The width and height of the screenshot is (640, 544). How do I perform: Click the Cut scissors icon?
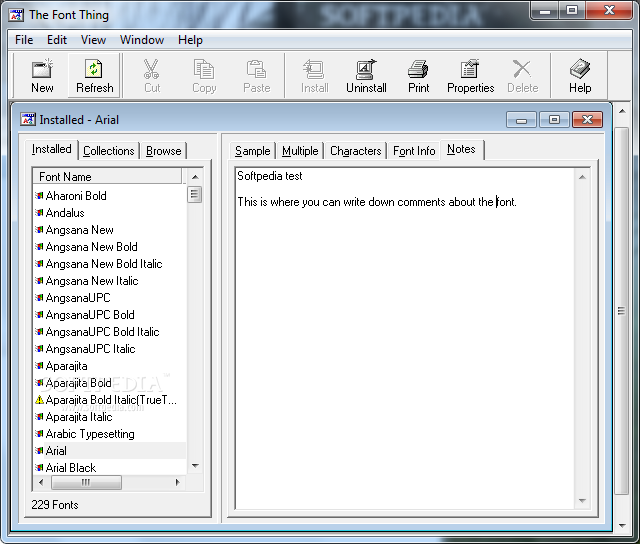point(152,76)
